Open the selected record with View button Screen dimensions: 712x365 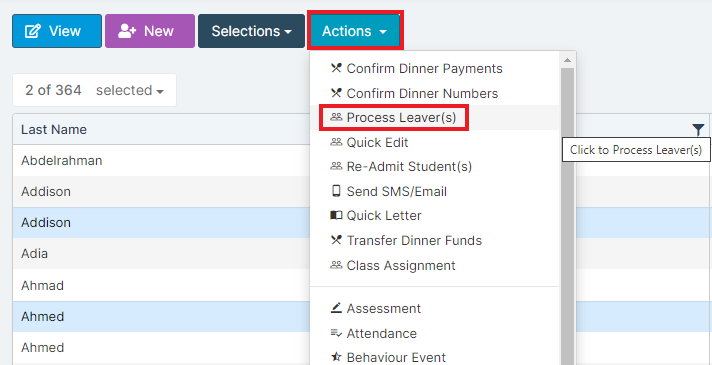click(57, 31)
